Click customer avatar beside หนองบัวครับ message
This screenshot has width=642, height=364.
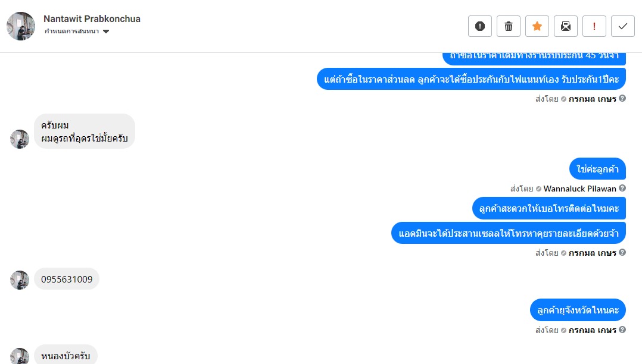(20, 356)
